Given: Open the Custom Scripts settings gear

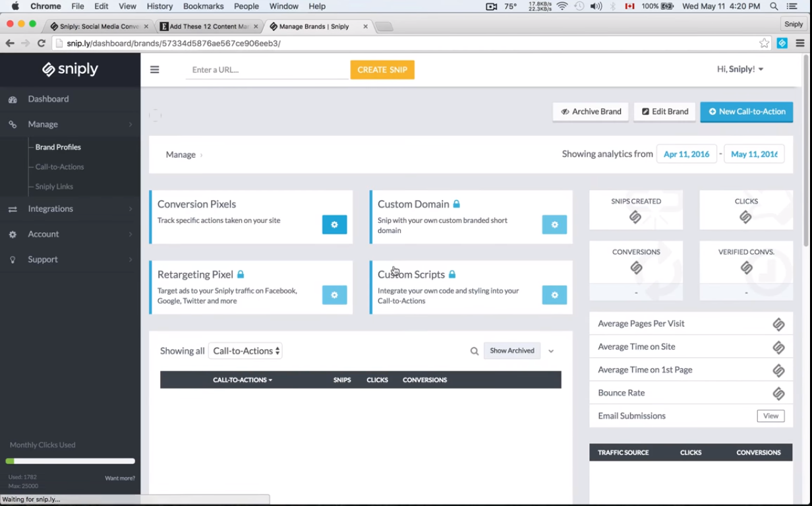Looking at the screenshot, I should coord(554,295).
